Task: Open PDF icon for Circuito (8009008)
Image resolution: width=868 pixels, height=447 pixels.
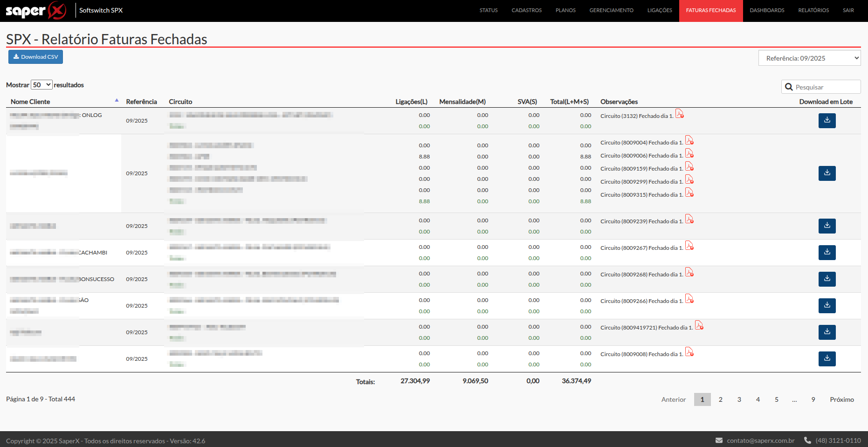Action: (x=689, y=352)
